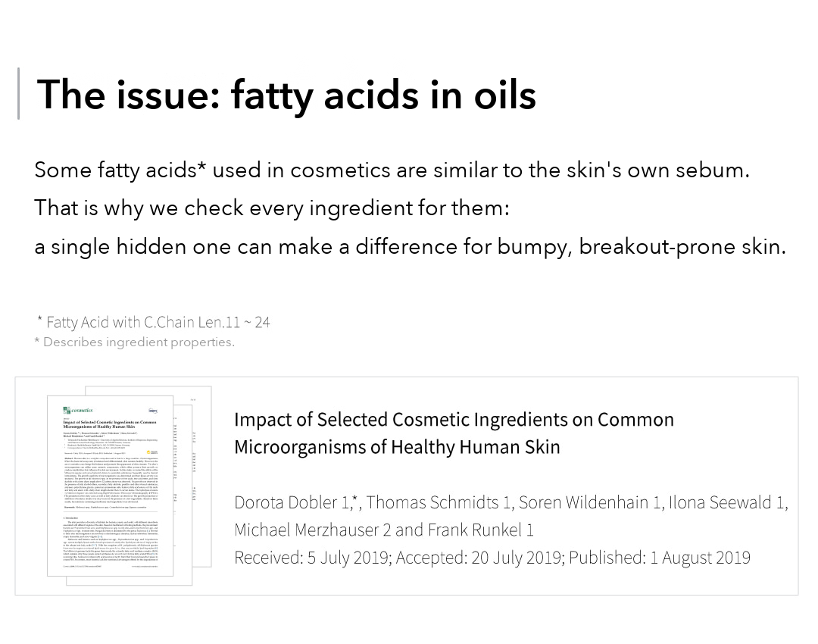Image resolution: width=818 pixels, height=644 pixels.
Task: Open the front page paper thumbnail
Action: click(110, 486)
